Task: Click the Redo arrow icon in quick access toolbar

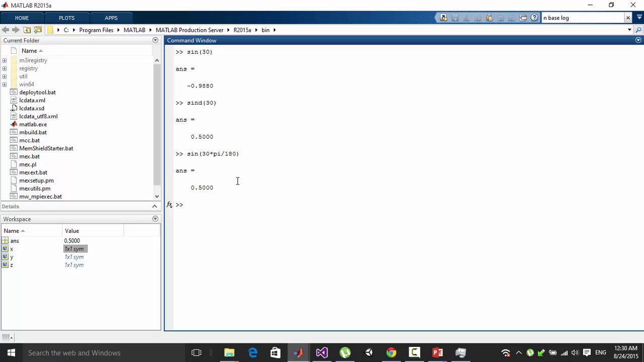Action: pyautogui.click(x=512, y=18)
